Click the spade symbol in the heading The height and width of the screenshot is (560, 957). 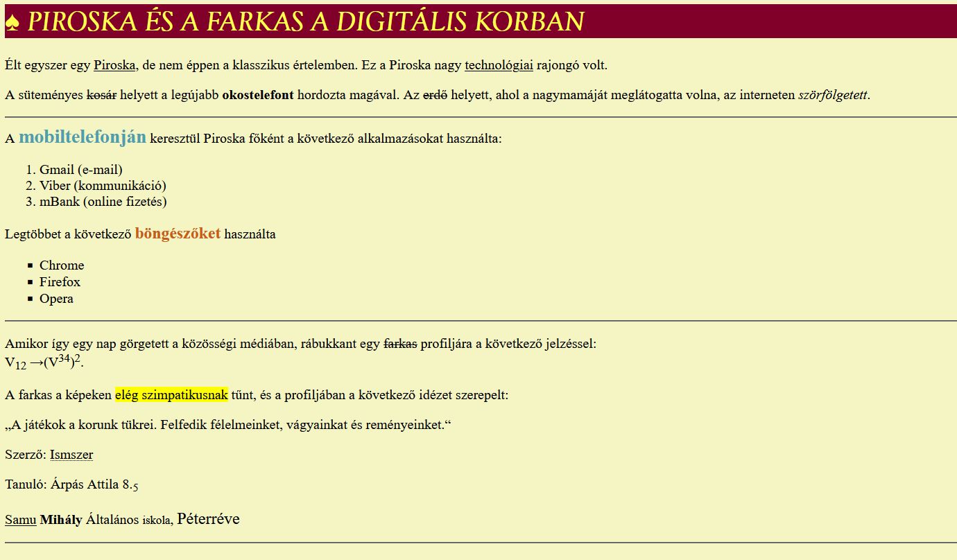pos(12,22)
